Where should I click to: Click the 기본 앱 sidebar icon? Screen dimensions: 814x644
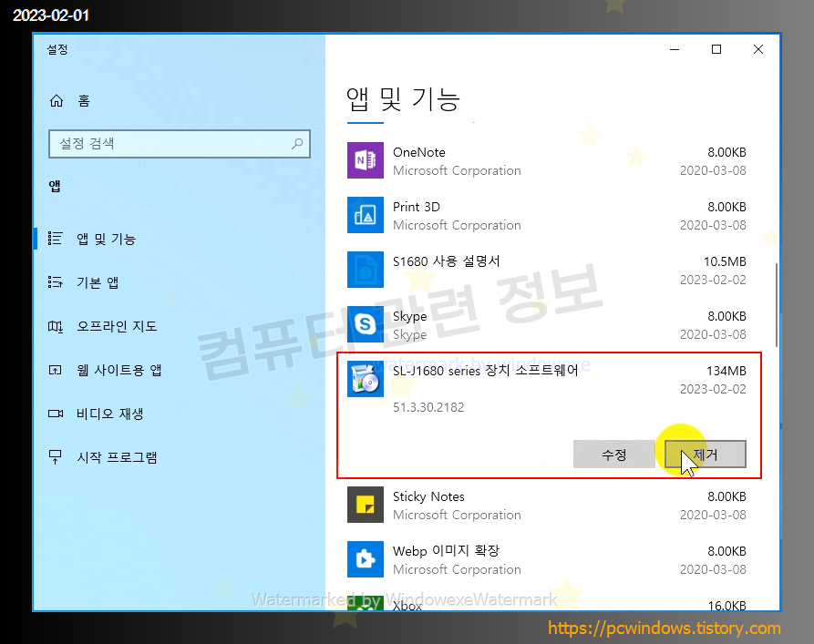coord(55,282)
